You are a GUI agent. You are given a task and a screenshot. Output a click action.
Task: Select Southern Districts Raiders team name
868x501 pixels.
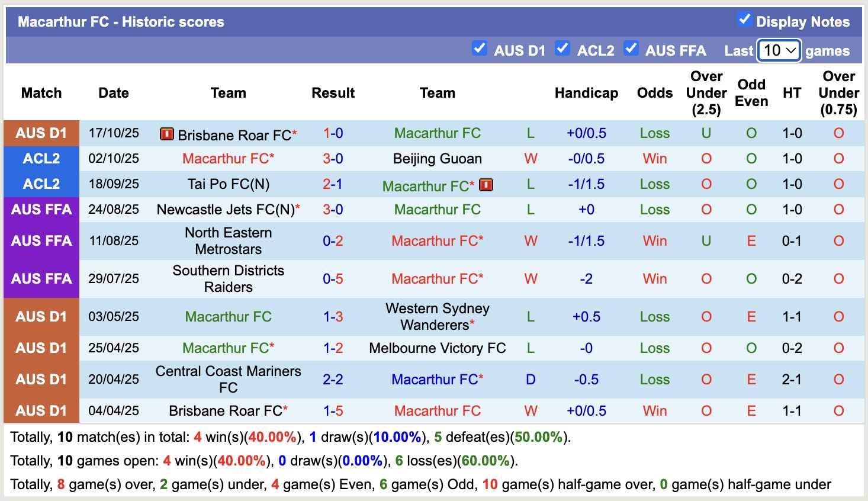228,279
